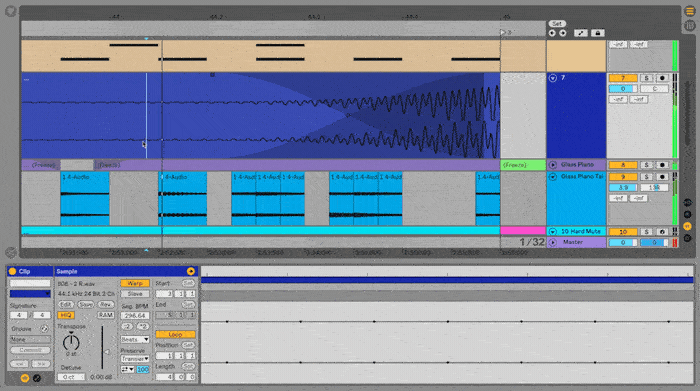Click the Edit sample button

(x=66, y=304)
